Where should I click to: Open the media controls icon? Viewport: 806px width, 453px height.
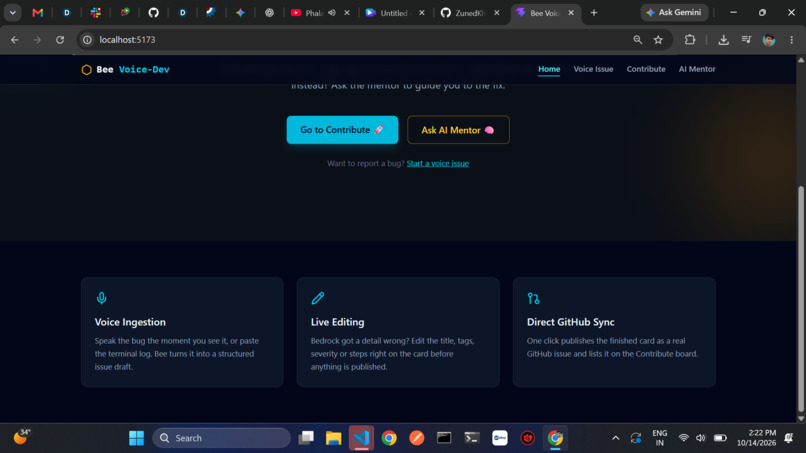click(746, 40)
